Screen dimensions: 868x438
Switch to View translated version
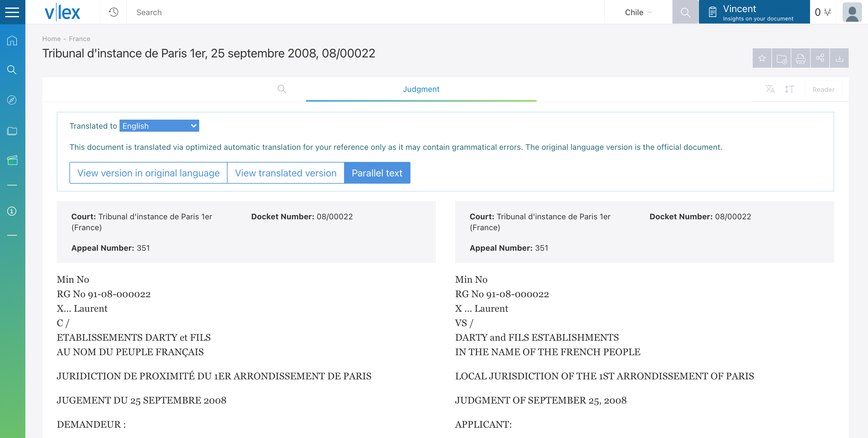click(286, 173)
